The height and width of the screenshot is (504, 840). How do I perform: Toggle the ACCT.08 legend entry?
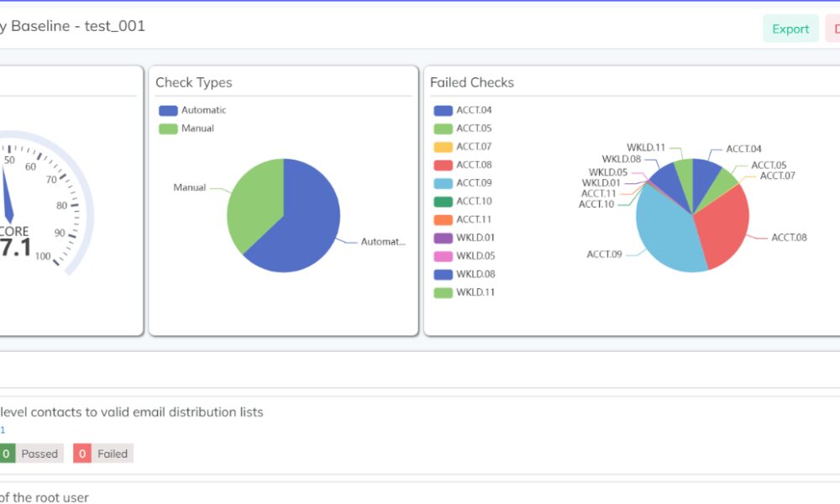462,165
